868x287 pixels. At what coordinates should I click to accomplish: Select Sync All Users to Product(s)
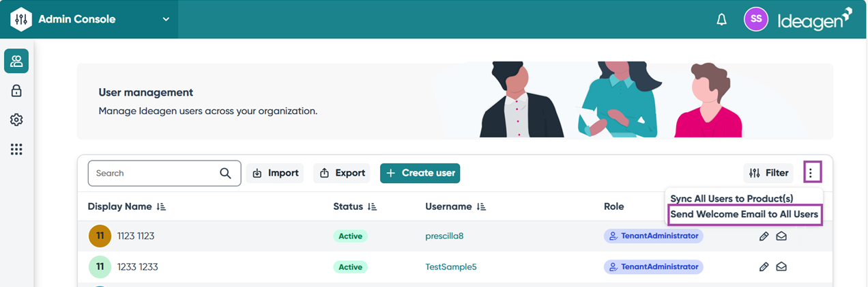click(731, 199)
